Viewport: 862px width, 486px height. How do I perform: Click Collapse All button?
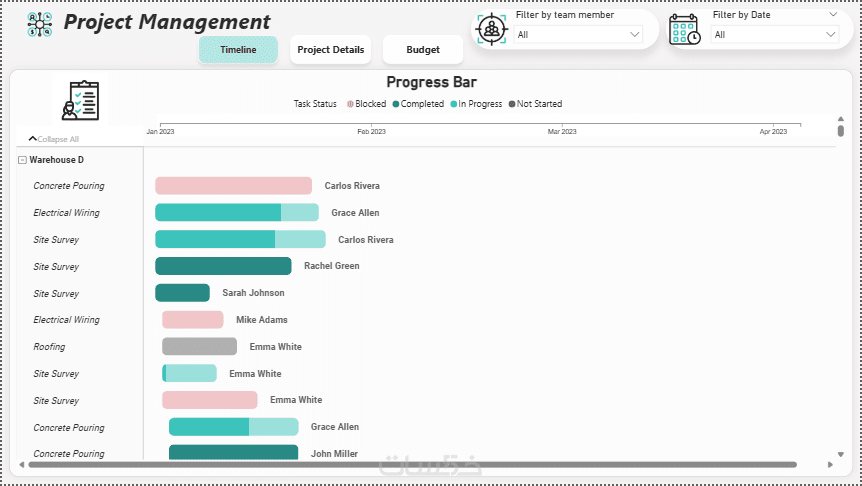tap(54, 139)
